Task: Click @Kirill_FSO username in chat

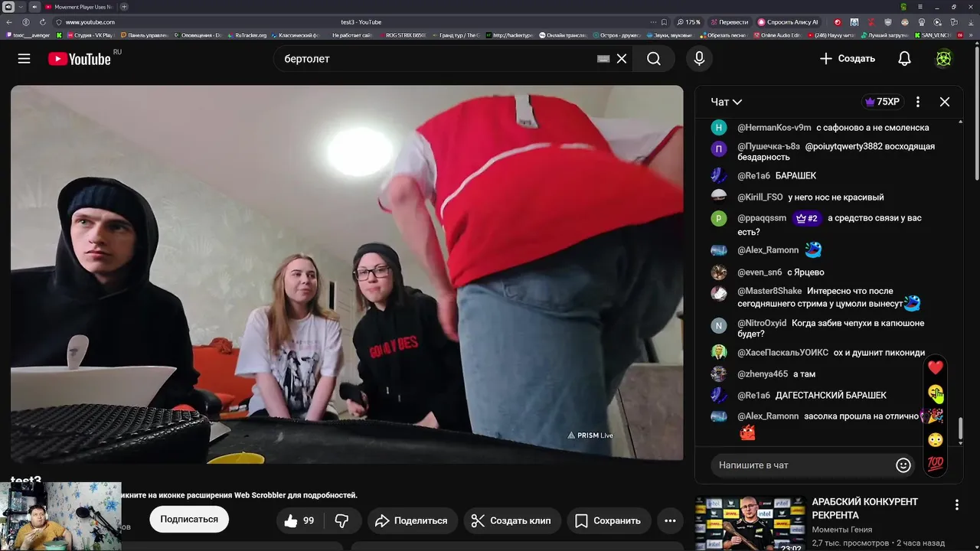Action: click(760, 197)
